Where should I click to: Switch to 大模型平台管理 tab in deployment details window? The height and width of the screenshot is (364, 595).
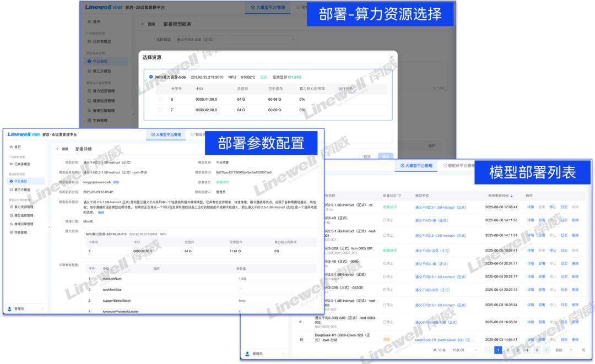(x=166, y=134)
